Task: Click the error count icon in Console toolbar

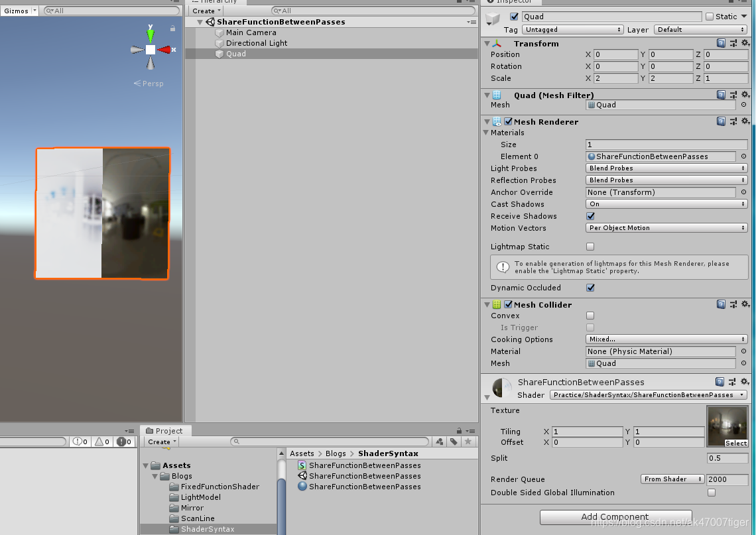Action: click(x=121, y=441)
